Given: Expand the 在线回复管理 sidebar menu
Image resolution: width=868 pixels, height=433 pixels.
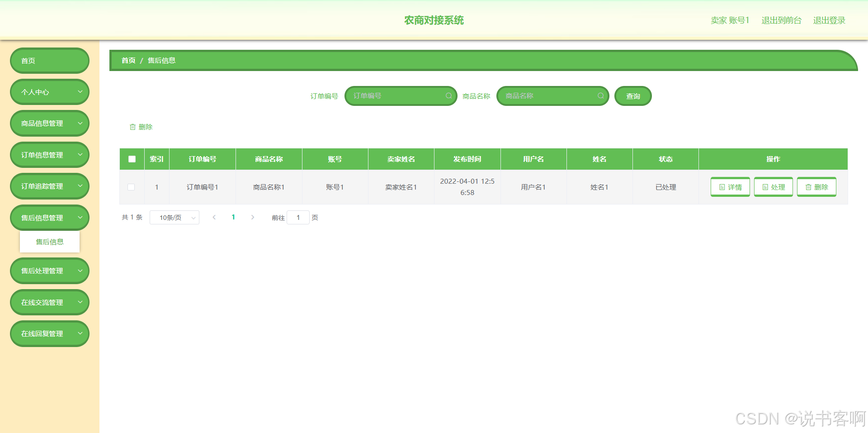Looking at the screenshot, I should click(x=50, y=333).
